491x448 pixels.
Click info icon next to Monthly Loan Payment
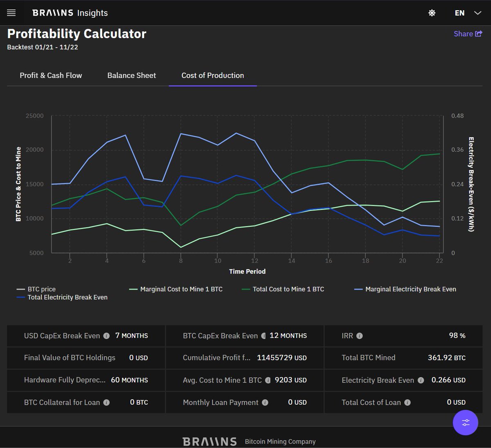pyautogui.click(x=265, y=403)
